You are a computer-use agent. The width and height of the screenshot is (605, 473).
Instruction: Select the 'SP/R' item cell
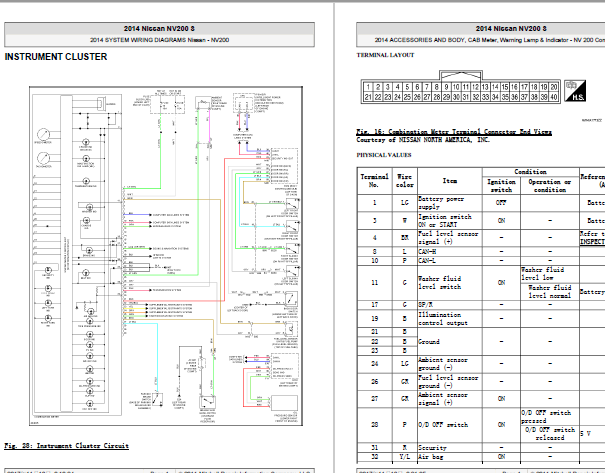[x=450, y=305]
